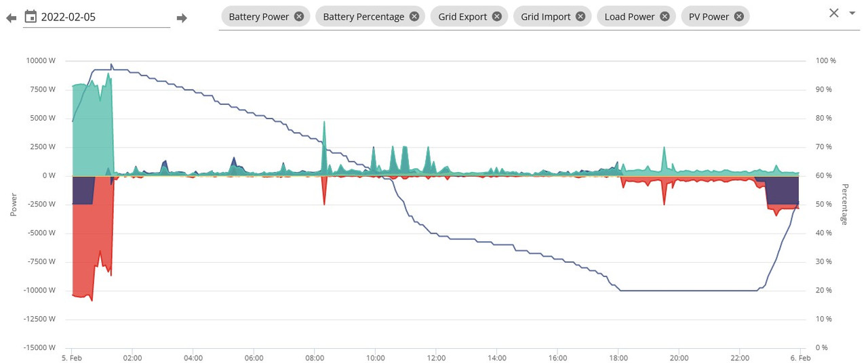Click the 12:00 time axis label
This screenshot has width=868, height=363.
[436, 358]
